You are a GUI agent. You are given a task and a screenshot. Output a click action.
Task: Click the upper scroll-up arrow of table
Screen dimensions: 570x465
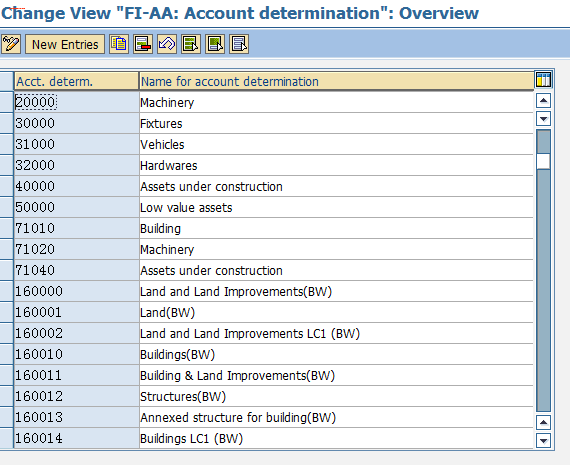543,100
